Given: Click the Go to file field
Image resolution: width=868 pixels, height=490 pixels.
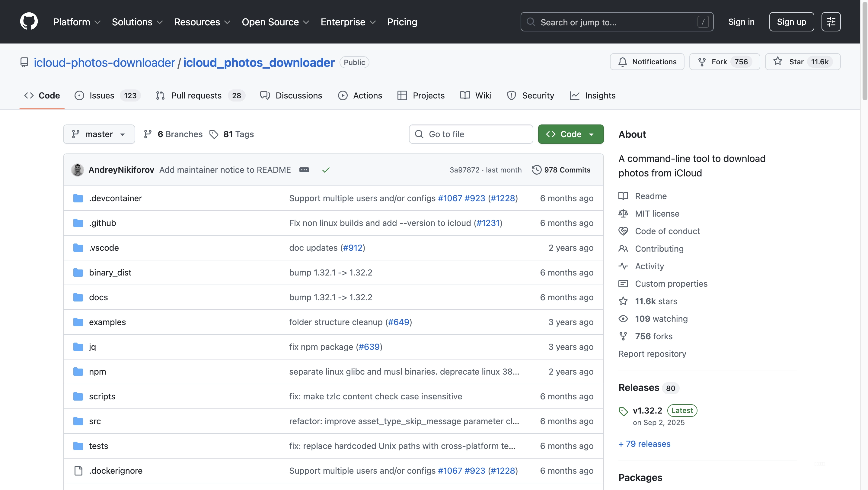Looking at the screenshot, I should tap(471, 134).
